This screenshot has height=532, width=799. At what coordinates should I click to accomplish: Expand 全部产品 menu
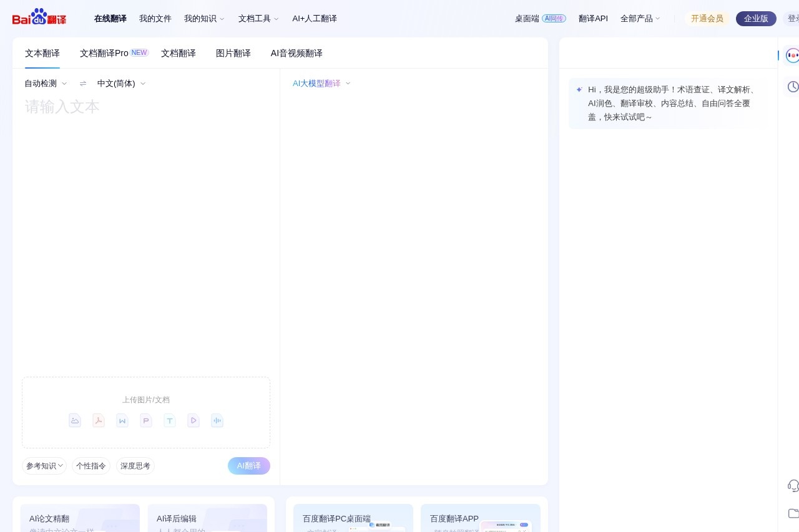coord(640,19)
